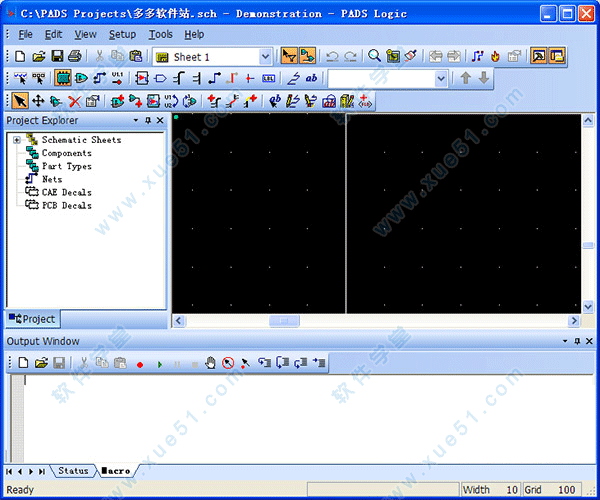Click the New file icon in main toolbar
Image resolution: width=600 pixels, height=500 pixels.
(x=20, y=57)
